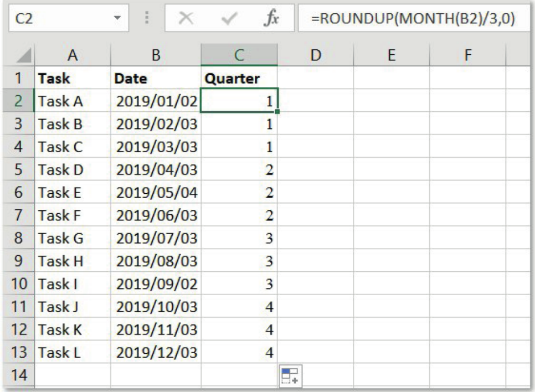The height and width of the screenshot is (392, 535).
Task: Select column F header
Action: pyautogui.click(x=468, y=55)
